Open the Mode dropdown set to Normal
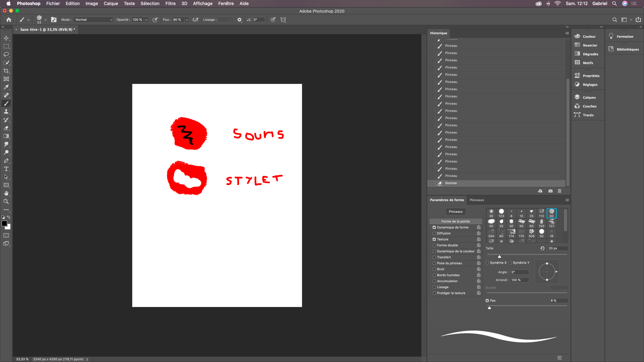This screenshot has height=362, width=644. point(94,20)
